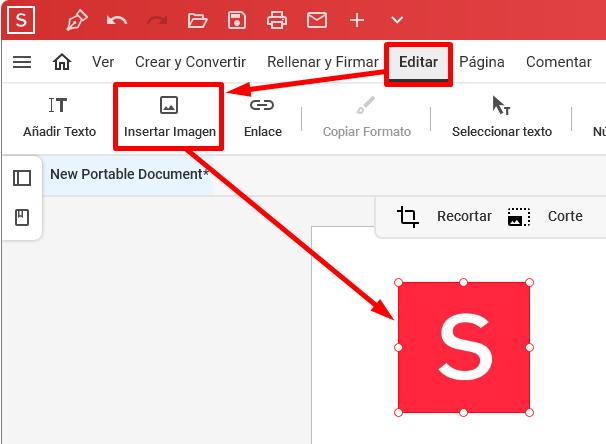Viewport: 606px width, 444px height.
Task: Click right-middle handle of image
Action: (529, 347)
